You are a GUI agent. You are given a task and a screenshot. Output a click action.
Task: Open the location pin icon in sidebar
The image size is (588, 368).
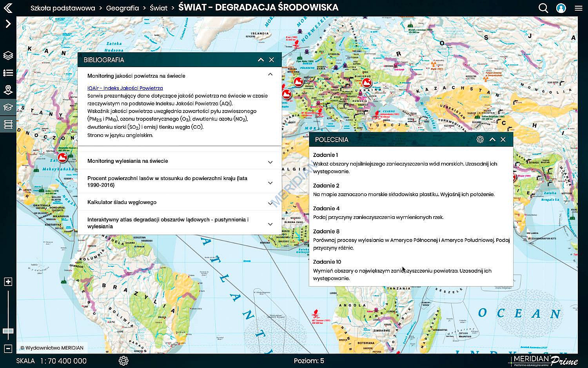click(8, 90)
